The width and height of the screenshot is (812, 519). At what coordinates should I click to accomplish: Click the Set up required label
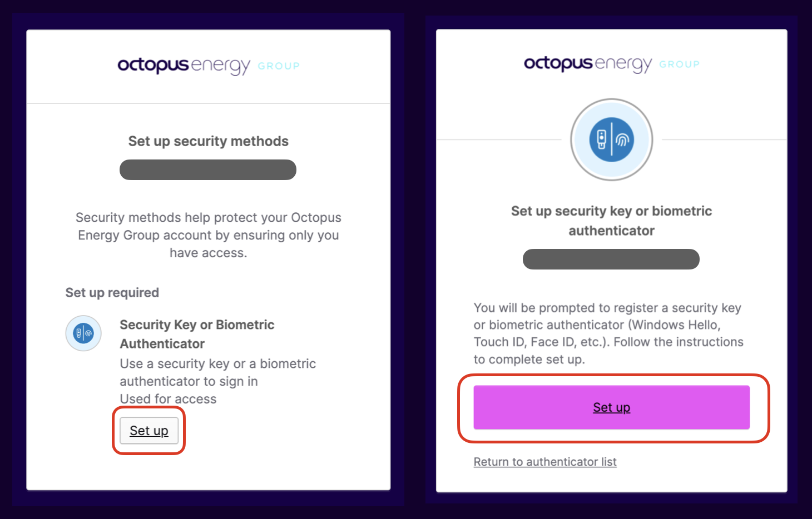point(112,292)
